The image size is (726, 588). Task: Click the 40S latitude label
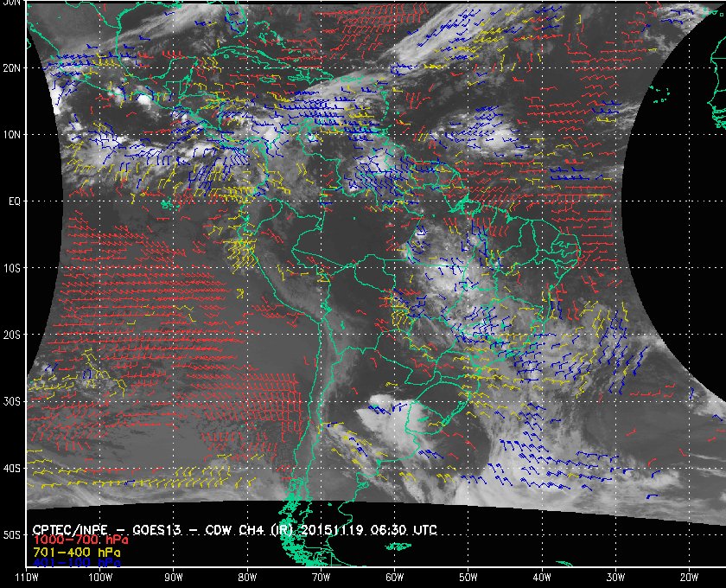point(12,469)
